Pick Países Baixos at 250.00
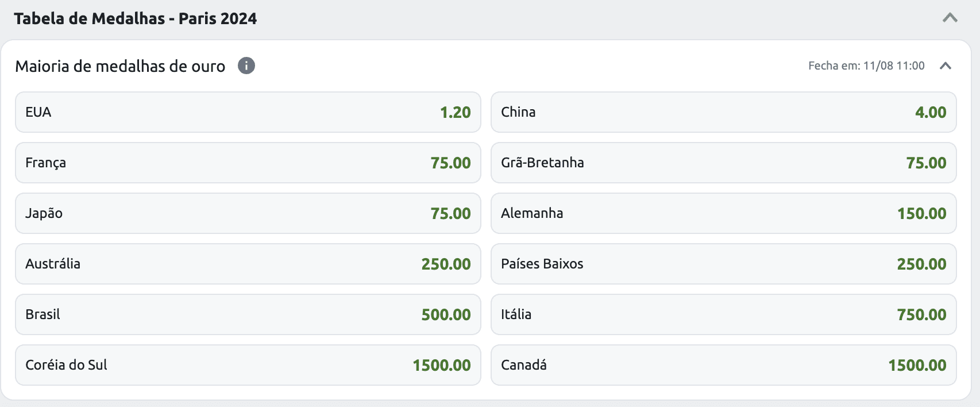Image resolution: width=980 pixels, height=407 pixels. tap(723, 264)
